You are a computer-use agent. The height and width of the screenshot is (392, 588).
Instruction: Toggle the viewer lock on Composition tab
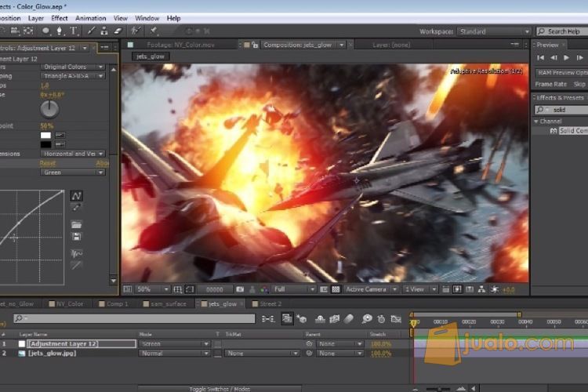tap(255, 45)
